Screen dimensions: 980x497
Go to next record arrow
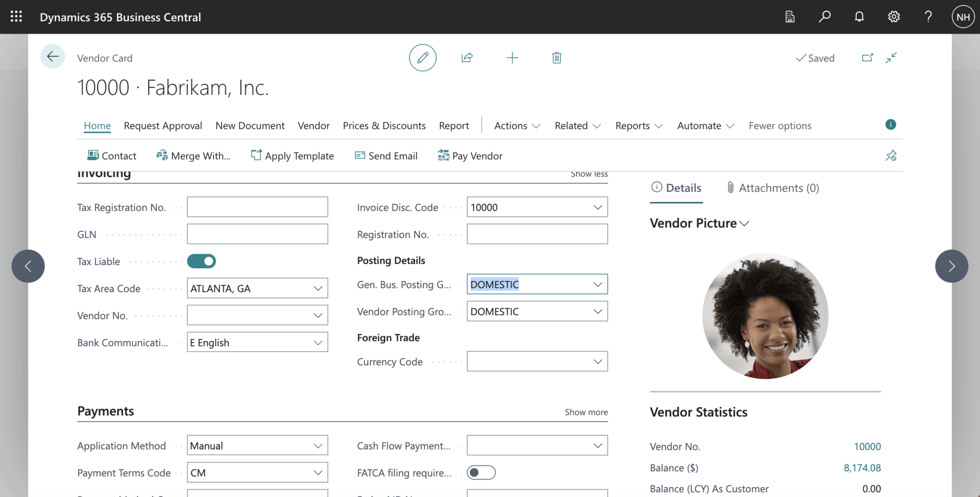pos(952,266)
